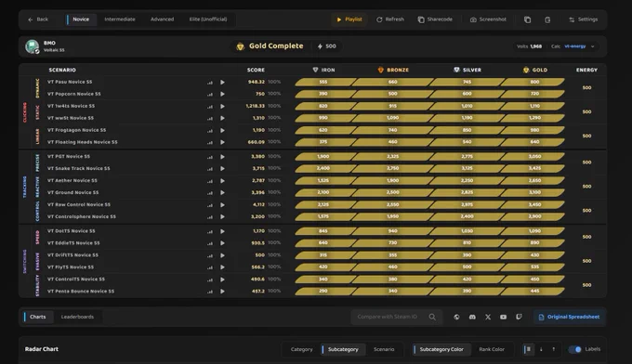Open the Original Spreadsheet link

pos(569,317)
